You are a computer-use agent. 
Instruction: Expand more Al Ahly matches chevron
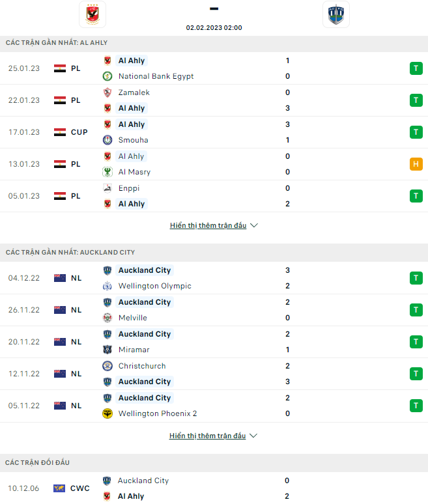point(254,226)
